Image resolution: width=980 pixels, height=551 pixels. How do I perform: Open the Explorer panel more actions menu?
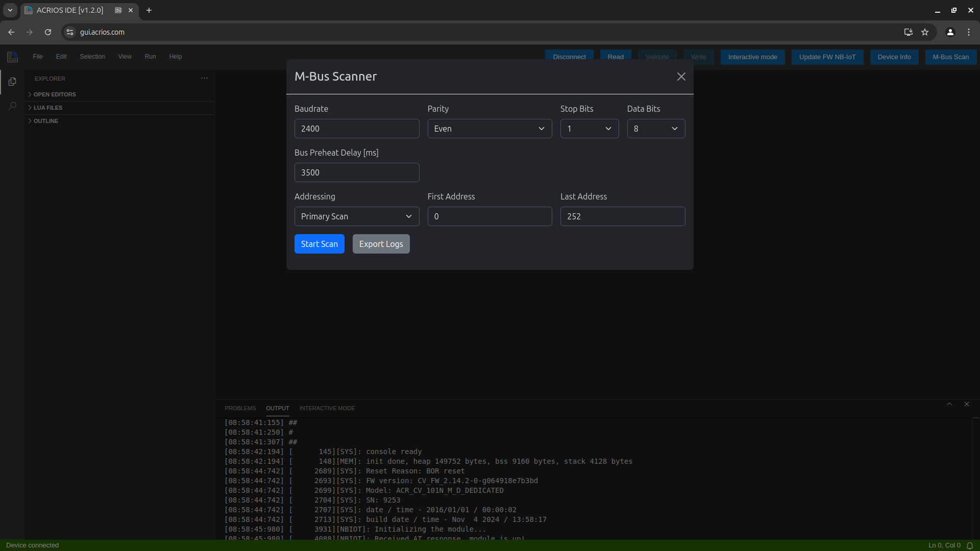tap(204, 78)
